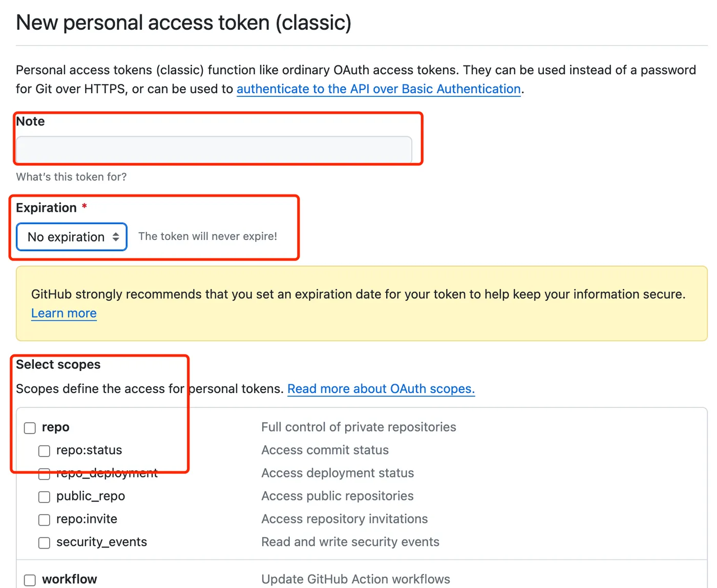Click the Note text input field
Image resolution: width=717 pixels, height=588 pixels.
point(214,149)
